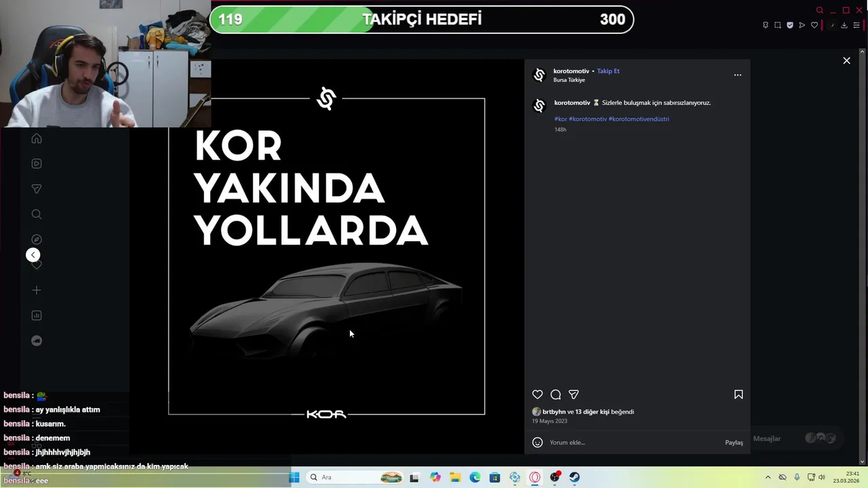Viewport: 868px width, 488px height.
Task: Launch Copilot from the taskbar
Action: (x=435, y=477)
